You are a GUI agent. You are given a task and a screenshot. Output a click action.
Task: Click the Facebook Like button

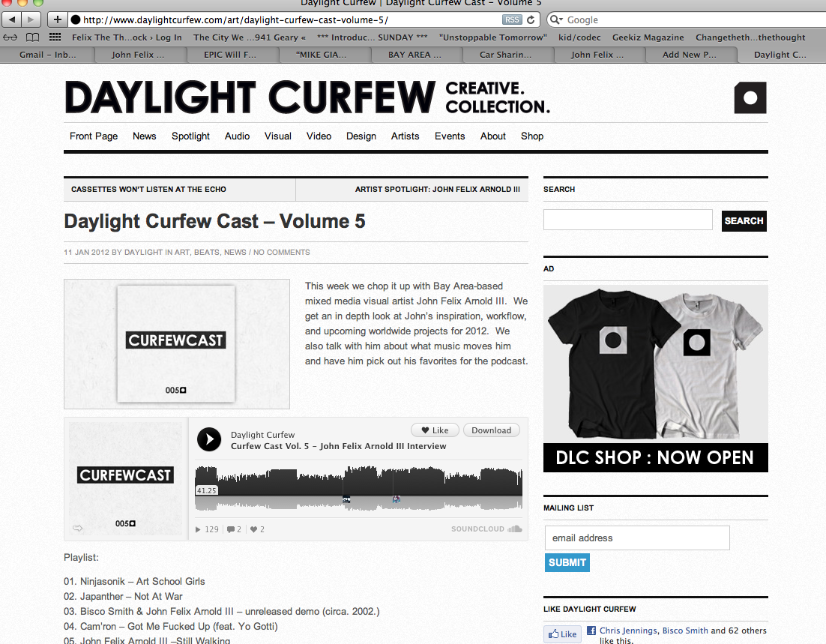[563, 634]
